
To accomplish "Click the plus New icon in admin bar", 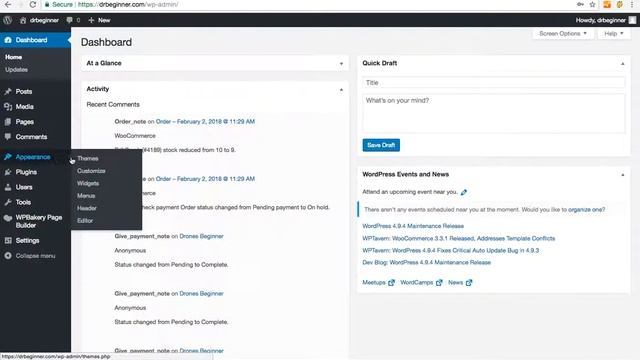I will pyautogui.click(x=91, y=20).
